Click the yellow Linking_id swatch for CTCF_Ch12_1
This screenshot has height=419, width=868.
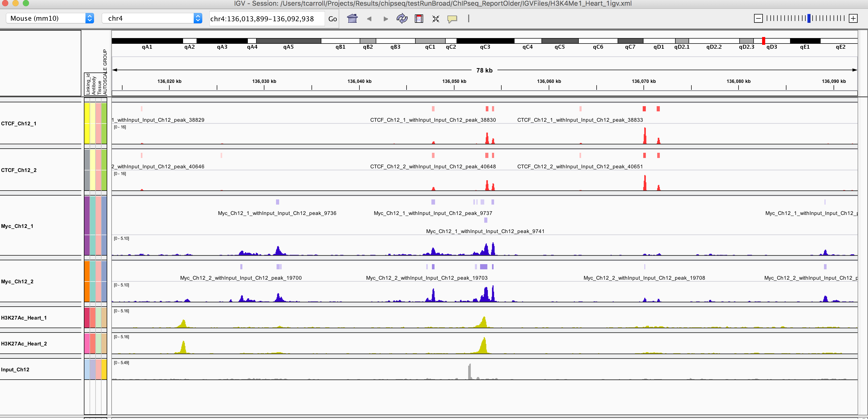pos(87,123)
